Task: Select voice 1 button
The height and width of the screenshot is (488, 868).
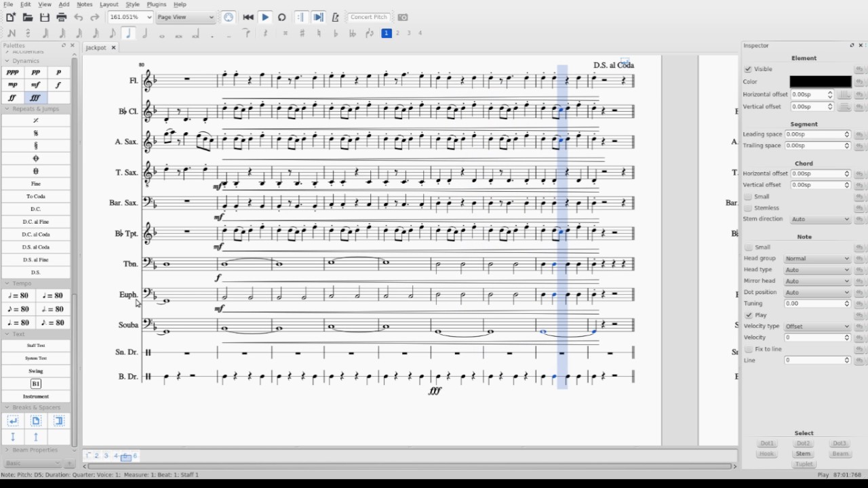Action: pos(387,33)
